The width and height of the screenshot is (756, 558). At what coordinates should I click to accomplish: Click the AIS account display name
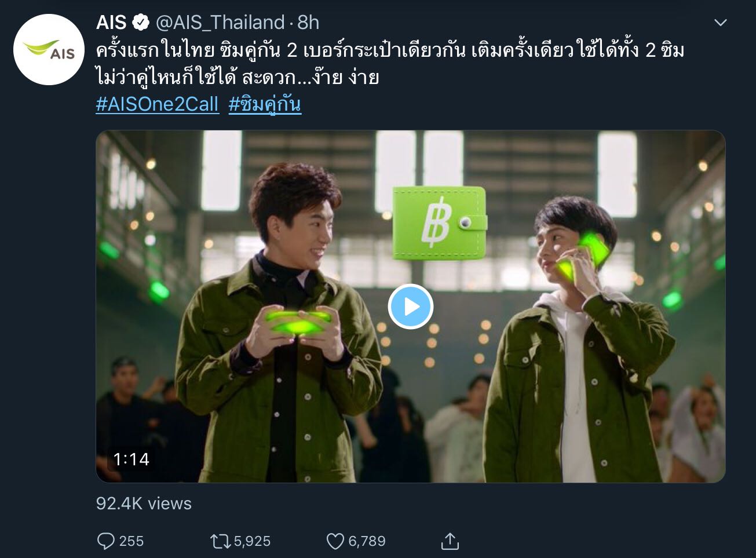coord(111,23)
